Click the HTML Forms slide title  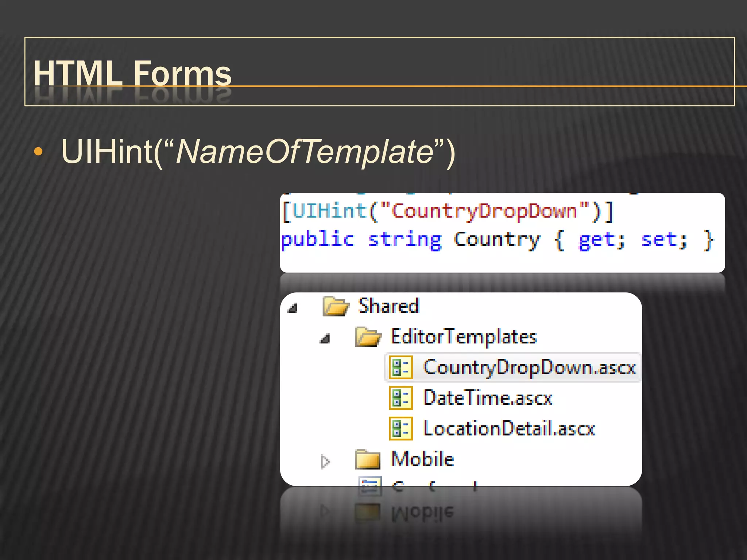[x=133, y=73]
